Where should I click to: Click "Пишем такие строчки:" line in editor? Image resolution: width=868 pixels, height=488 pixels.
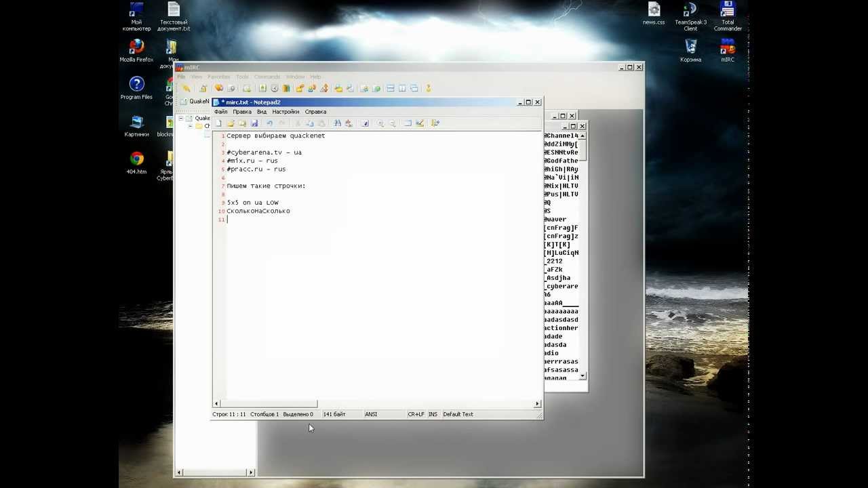(x=266, y=186)
